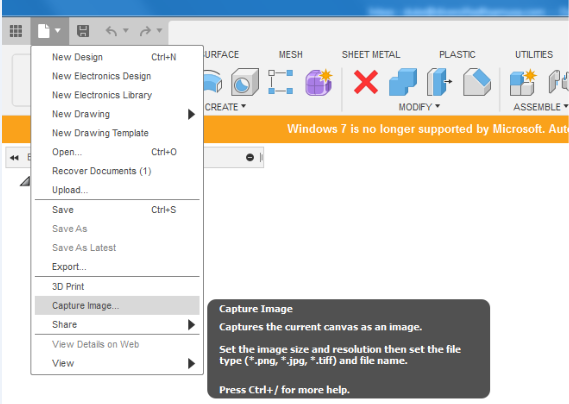This screenshot has width=569, height=404.
Task: Click Save As Latest menu entry
Action: (117, 247)
